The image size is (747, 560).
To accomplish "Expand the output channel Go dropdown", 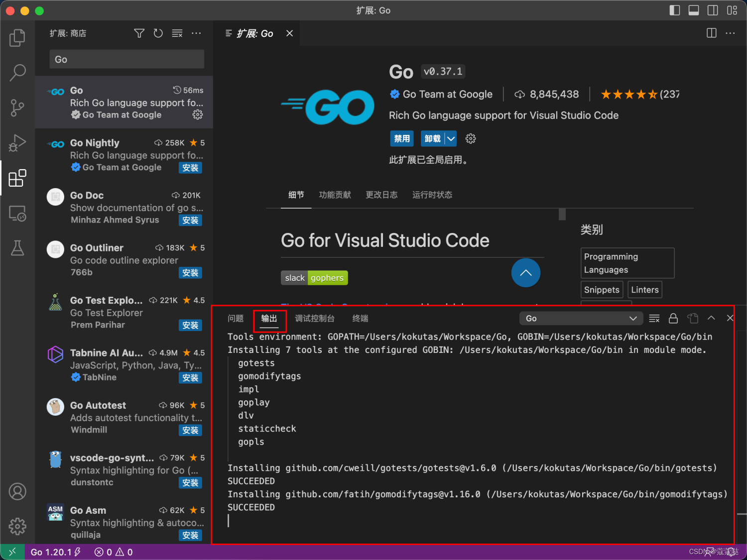I will [x=581, y=318].
